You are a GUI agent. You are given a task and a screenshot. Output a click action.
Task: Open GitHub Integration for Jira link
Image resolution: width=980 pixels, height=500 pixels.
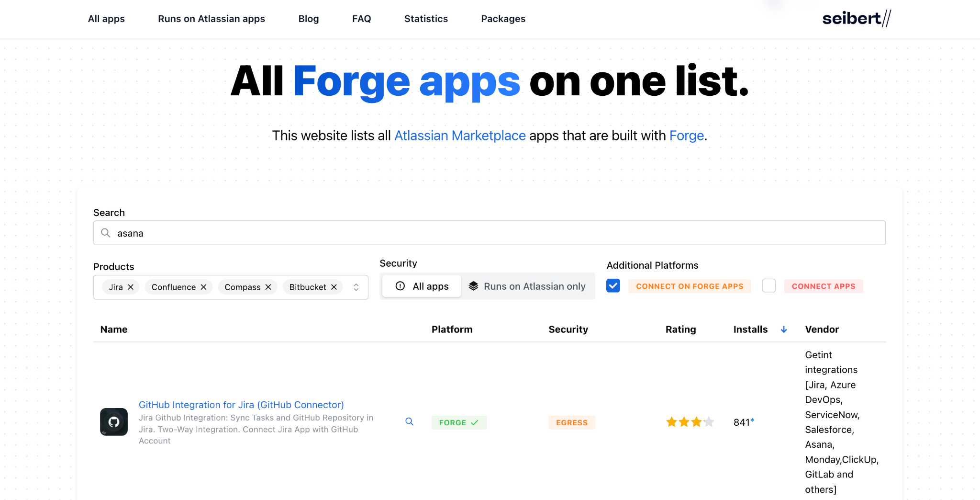241,405
